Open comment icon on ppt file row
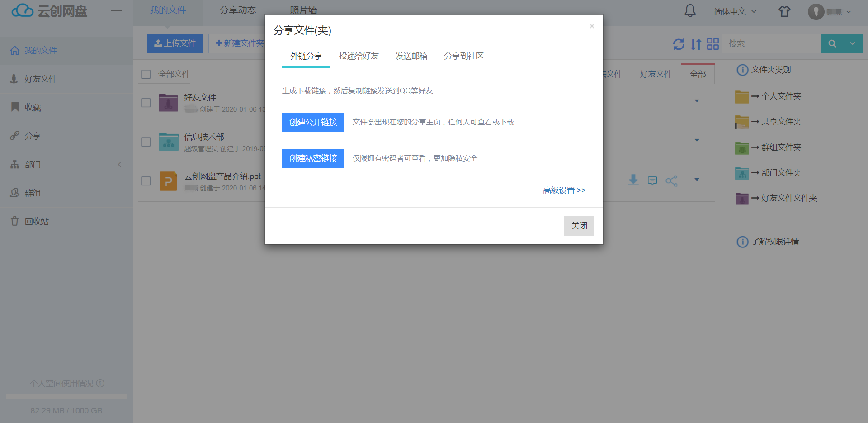The width and height of the screenshot is (868, 423). pyautogui.click(x=652, y=181)
